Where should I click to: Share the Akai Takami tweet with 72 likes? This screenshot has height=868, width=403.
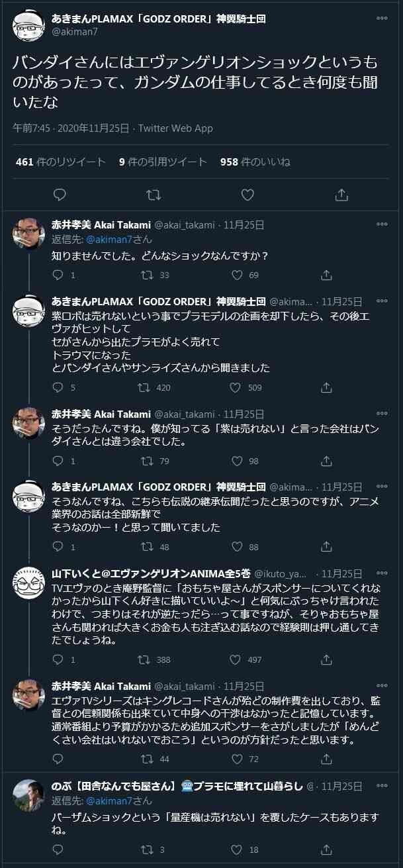point(326,759)
